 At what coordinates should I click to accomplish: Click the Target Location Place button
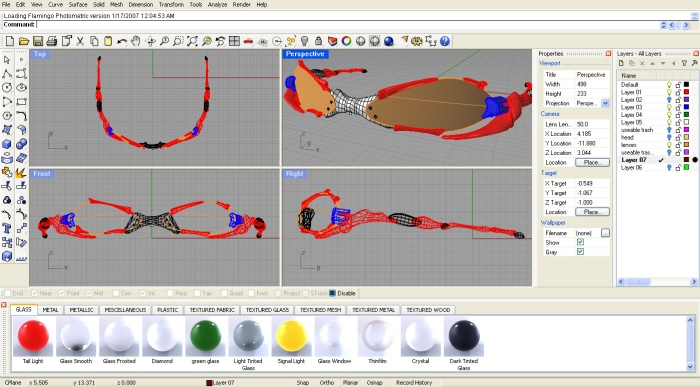point(592,212)
